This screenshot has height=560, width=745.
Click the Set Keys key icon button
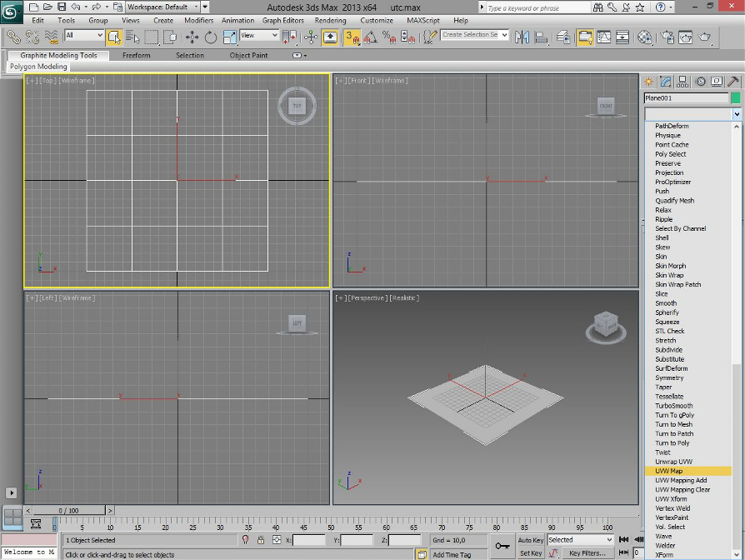point(502,546)
